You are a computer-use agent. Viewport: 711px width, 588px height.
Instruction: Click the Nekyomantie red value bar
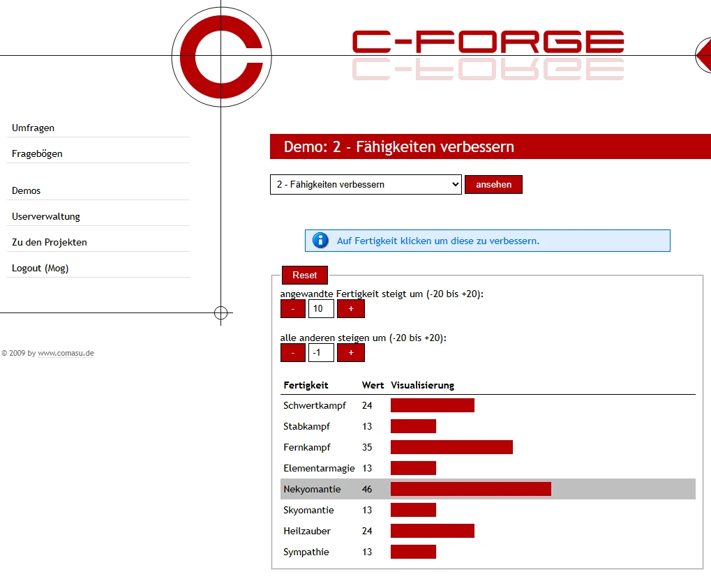coord(471,489)
